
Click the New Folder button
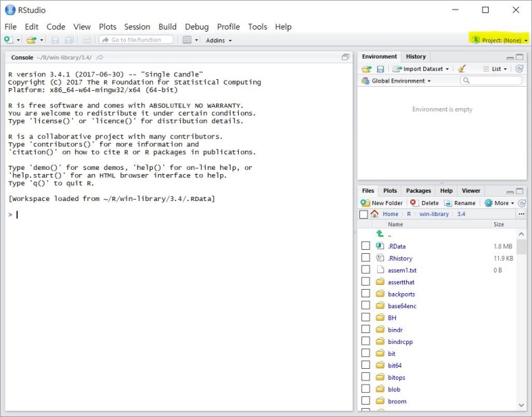pyautogui.click(x=382, y=203)
